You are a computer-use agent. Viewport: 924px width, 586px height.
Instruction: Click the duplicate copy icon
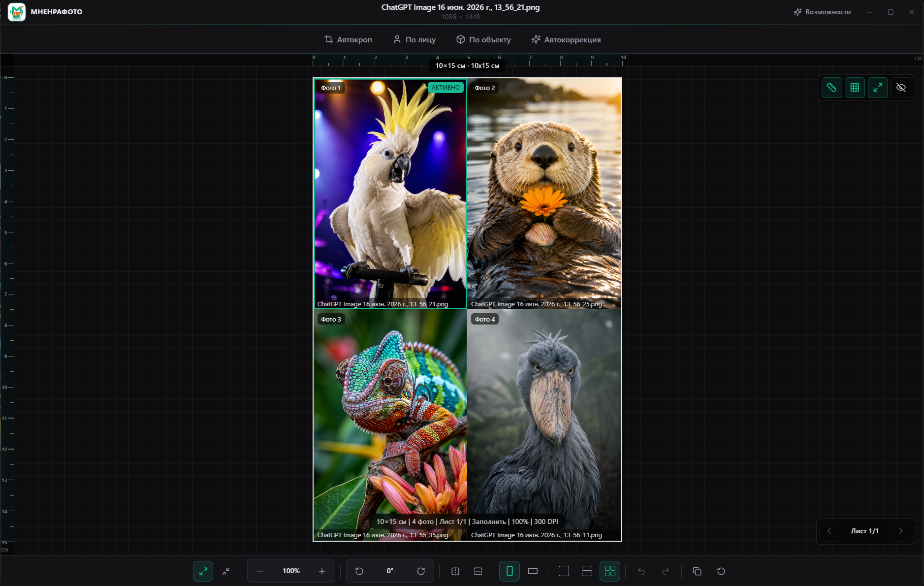tap(697, 571)
